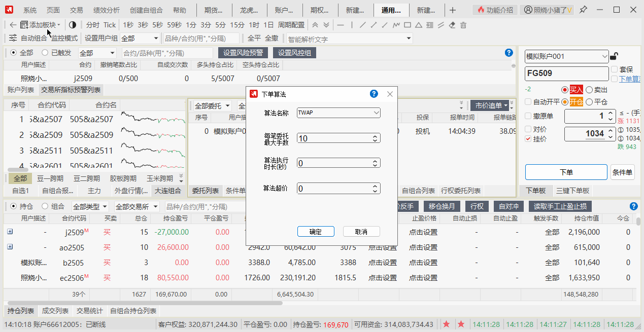The height and width of the screenshot is (332, 644).
Task: Toggle the contrast theme icon
Action: click(73, 25)
